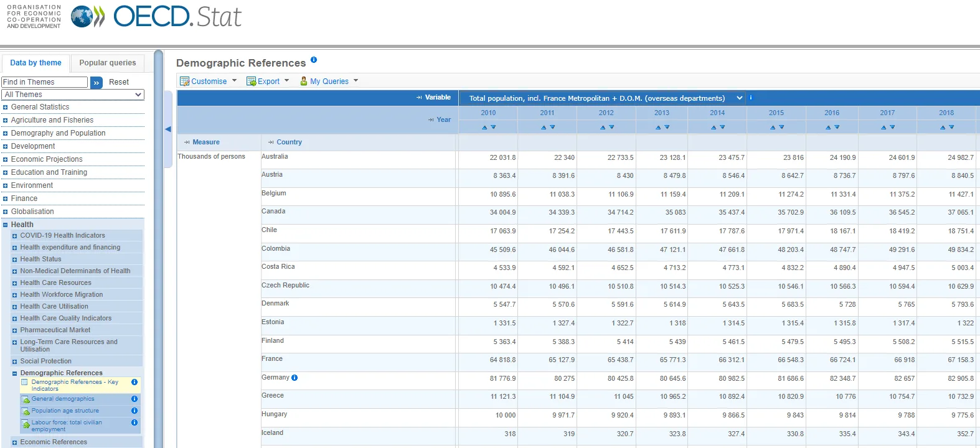The width and height of the screenshot is (980, 448).
Task: Show info for Demographic References - Key Indicators
Action: [134, 382]
